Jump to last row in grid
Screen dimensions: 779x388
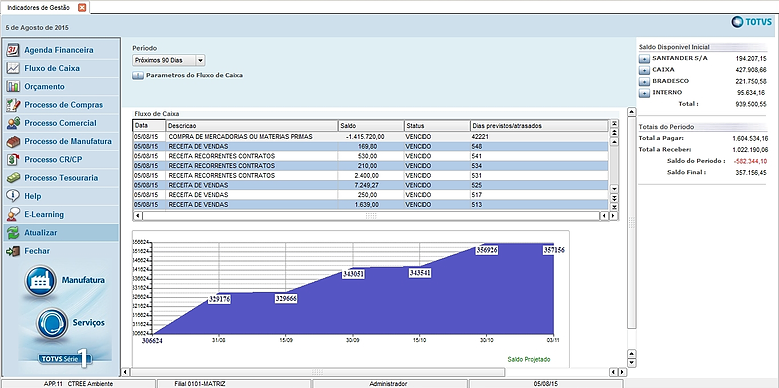click(614, 207)
